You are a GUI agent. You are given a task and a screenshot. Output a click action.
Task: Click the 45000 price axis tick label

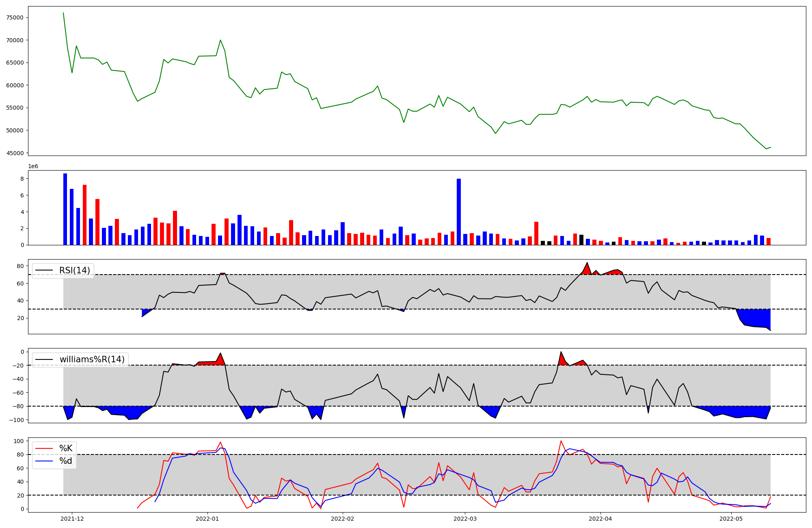15,153
